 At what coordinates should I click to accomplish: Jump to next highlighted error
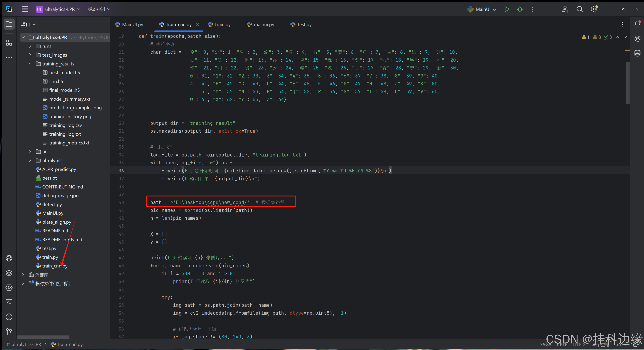(x=625, y=37)
